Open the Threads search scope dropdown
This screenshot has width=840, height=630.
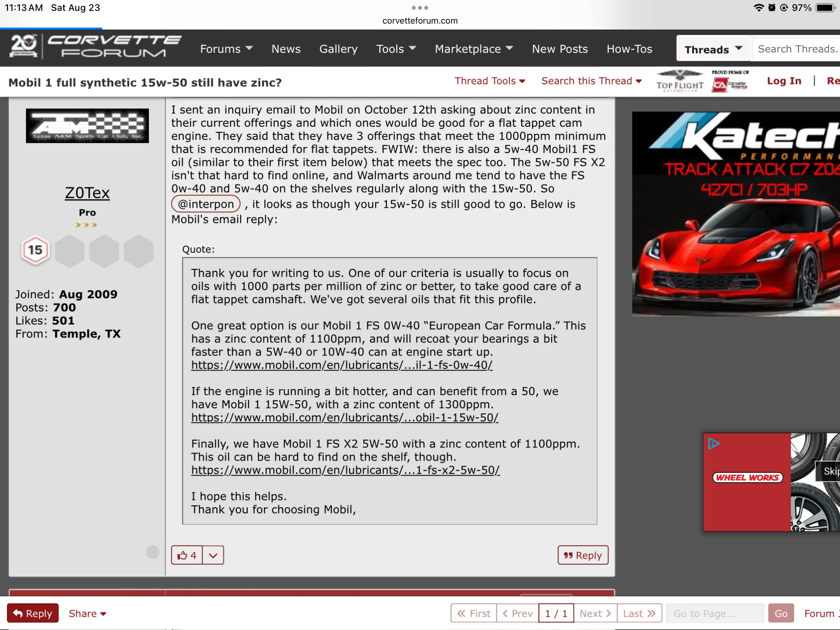[x=713, y=49]
